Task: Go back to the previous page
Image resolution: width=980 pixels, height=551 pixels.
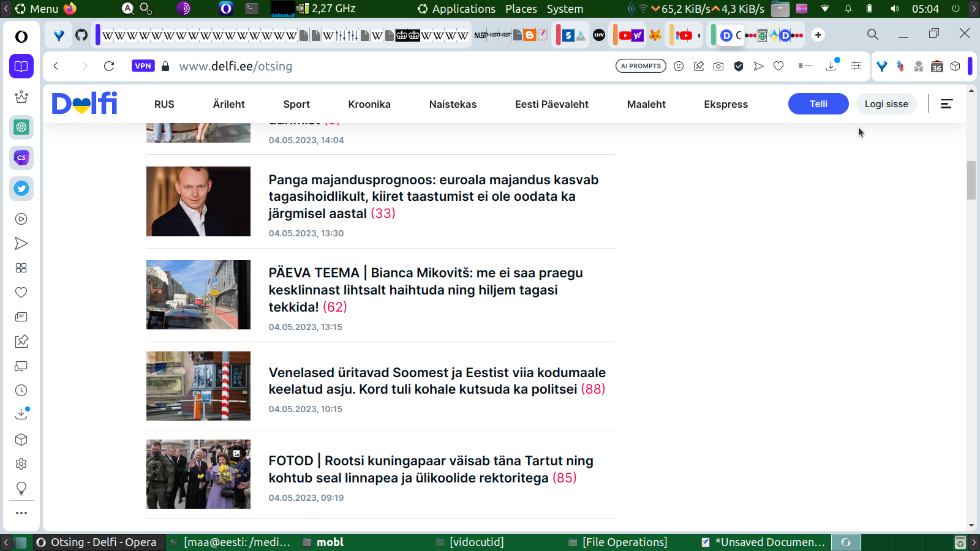Action: (x=56, y=66)
